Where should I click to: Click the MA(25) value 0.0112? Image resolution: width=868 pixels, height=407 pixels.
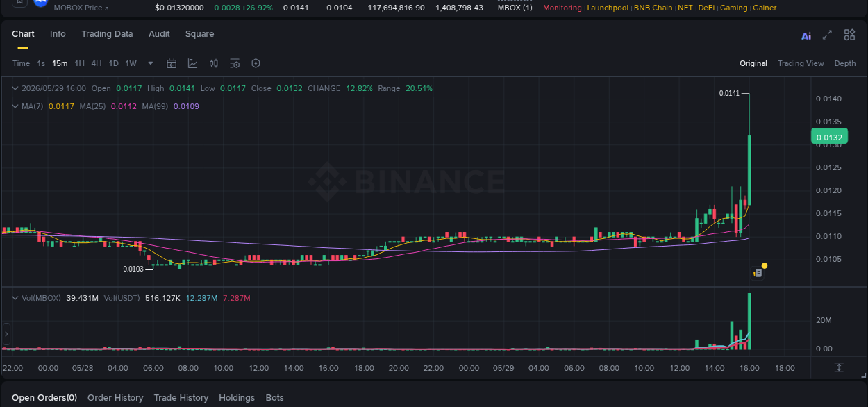pos(124,106)
